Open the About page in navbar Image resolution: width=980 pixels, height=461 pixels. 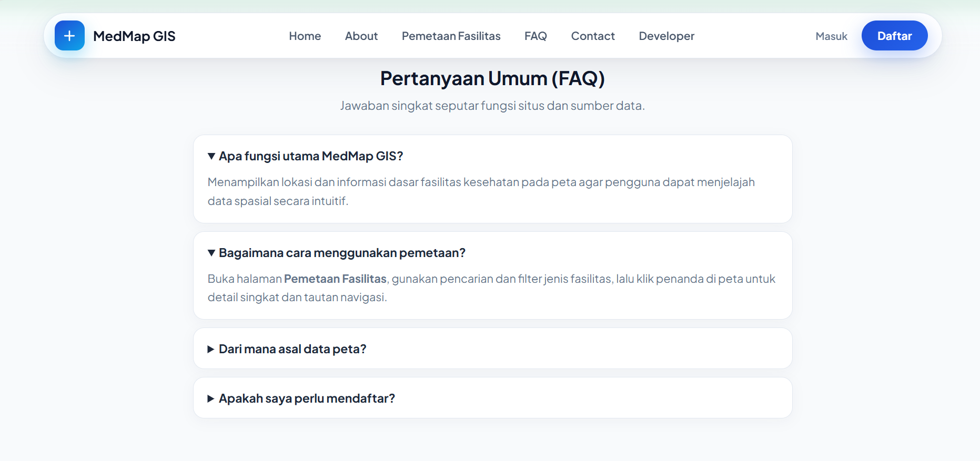[x=361, y=36]
